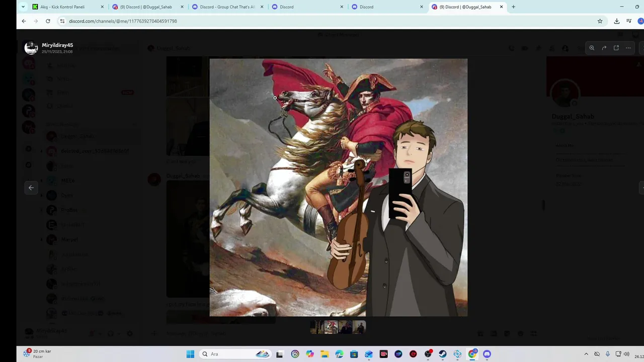Image resolution: width=644 pixels, height=362 pixels.
Task: Close the Discord - Group Chat tab
Action: [x=262, y=7]
